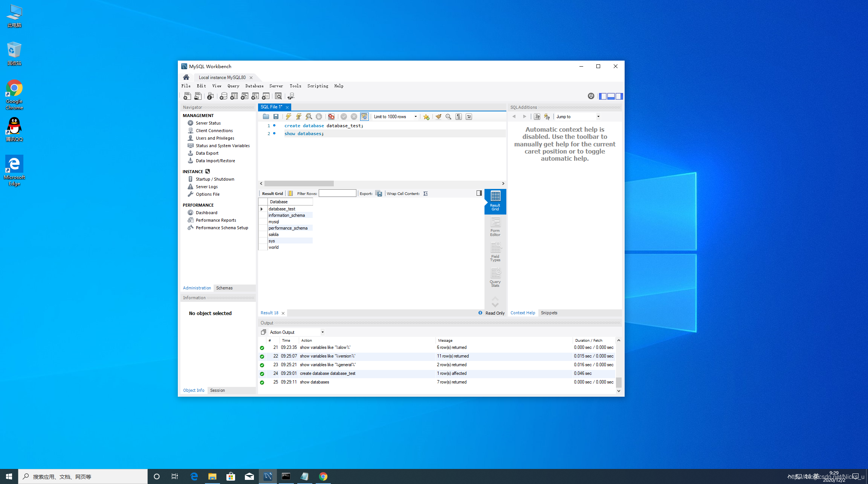Open the Database menu
868x484 pixels.
point(254,86)
